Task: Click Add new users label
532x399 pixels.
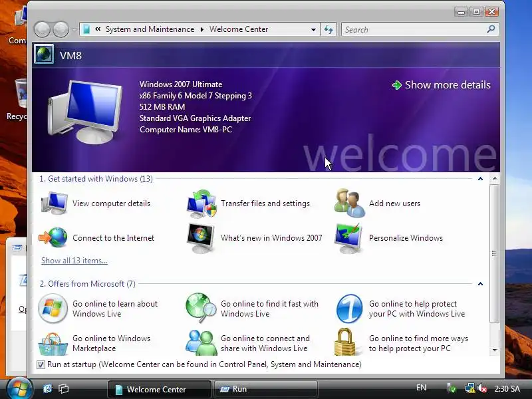Action: 394,203
